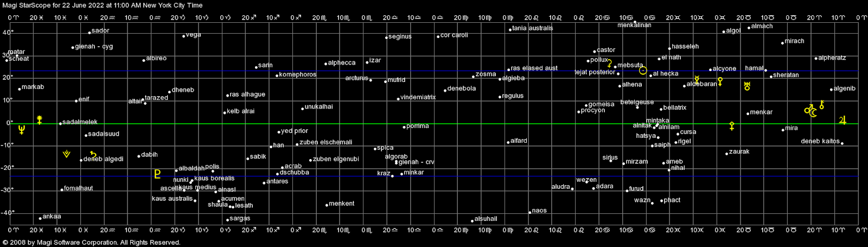The image size is (868, 247).
Task: Select the 'arcturus' star label
Action: (x=356, y=78)
